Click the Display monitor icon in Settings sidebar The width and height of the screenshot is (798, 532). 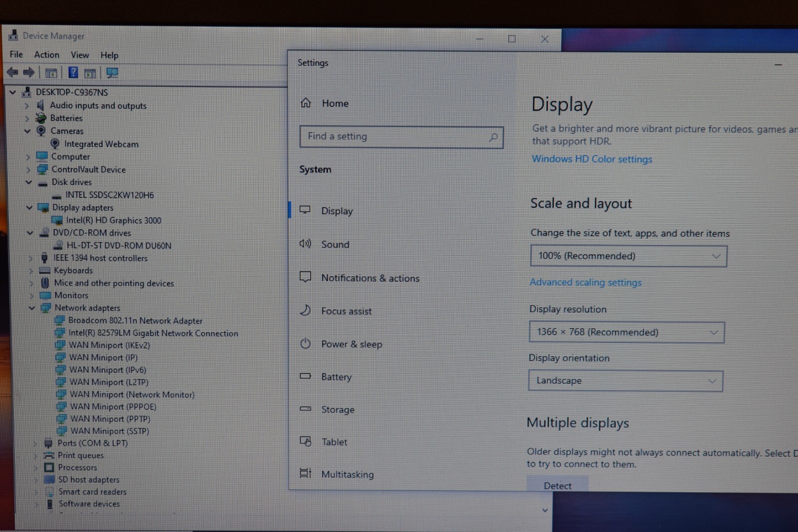(305, 210)
